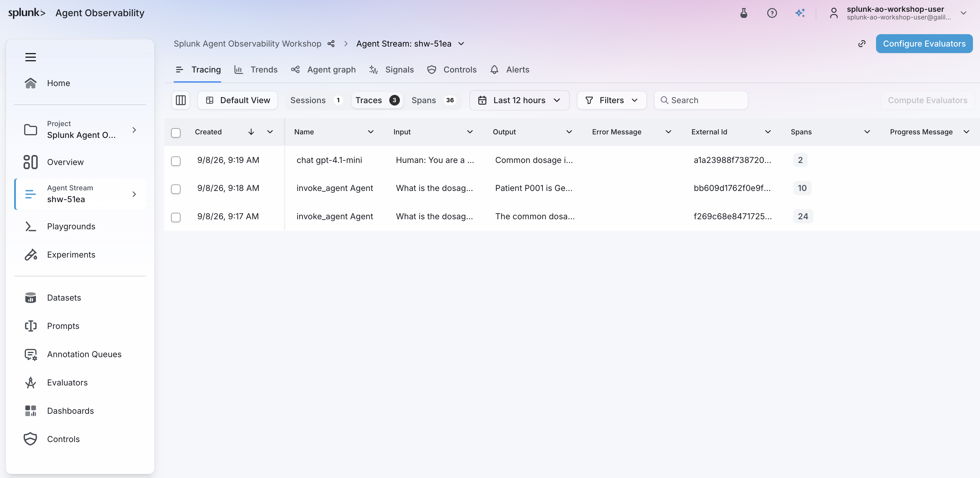The height and width of the screenshot is (478, 980).
Task: Click the Dashboards grid icon
Action: coord(30,411)
